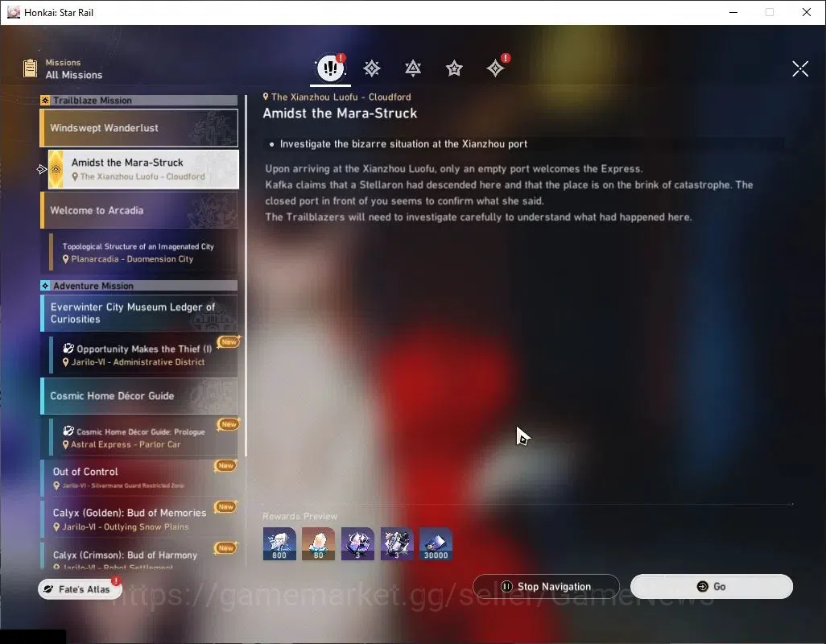Collapse the Adventure Mission section header
Image resolution: width=826 pixels, height=644 pixels.
[x=139, y=286]
